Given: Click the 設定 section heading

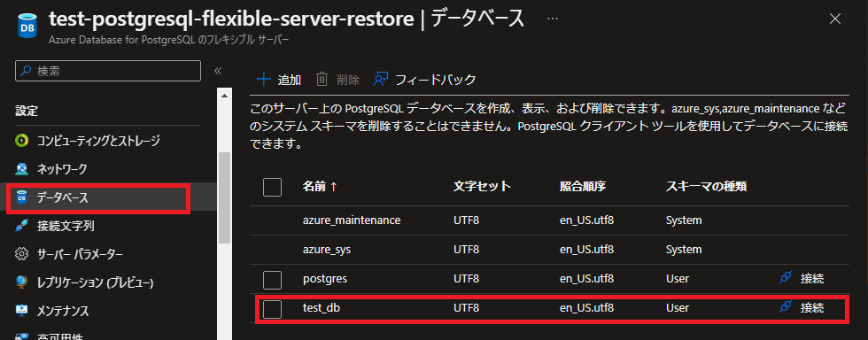Looking at the screenshot, I should pos(27,112).
